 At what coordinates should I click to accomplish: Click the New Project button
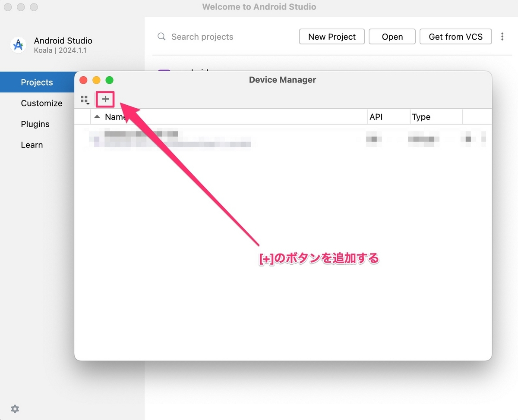click(332, 37)
